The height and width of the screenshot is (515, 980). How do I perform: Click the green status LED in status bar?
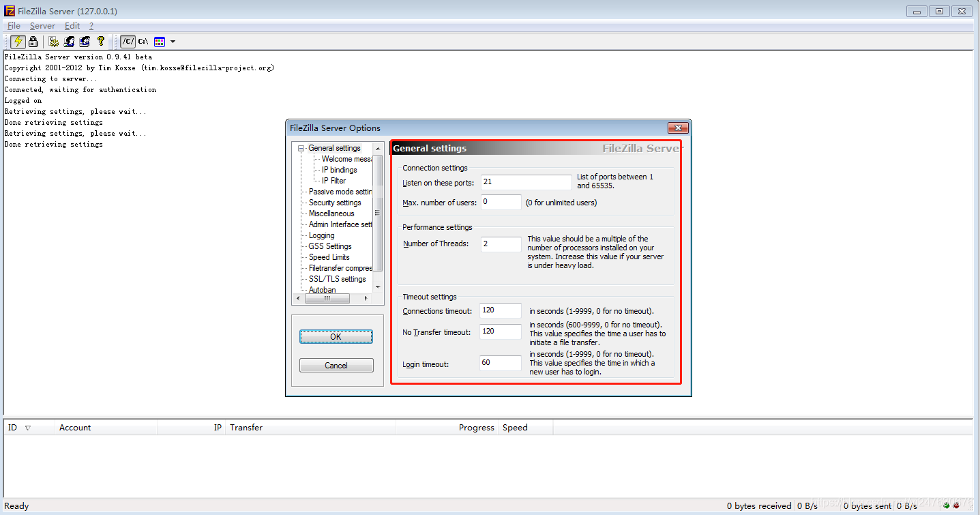pos(947,505)
